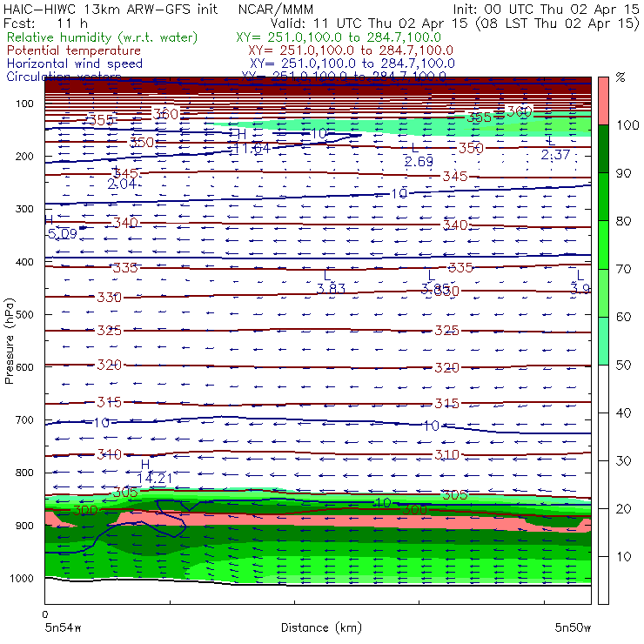644x644 pixels.
Task: Click the red 'Potential temperature' legend label
Action: click(x=74, y=50)
